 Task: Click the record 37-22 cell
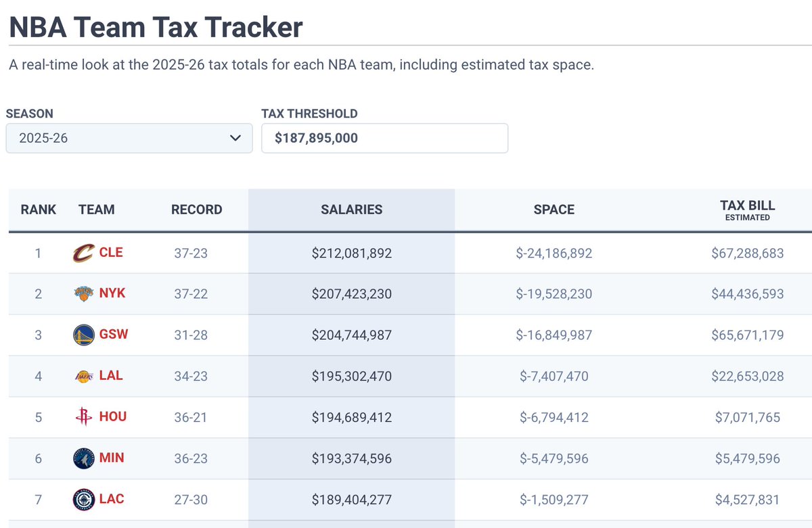(191, 294)
